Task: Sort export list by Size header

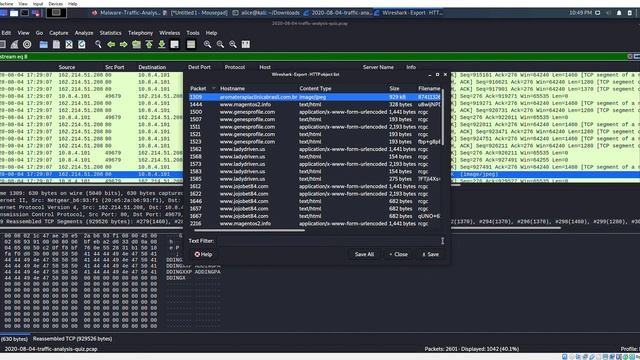Action: [402, 89]
